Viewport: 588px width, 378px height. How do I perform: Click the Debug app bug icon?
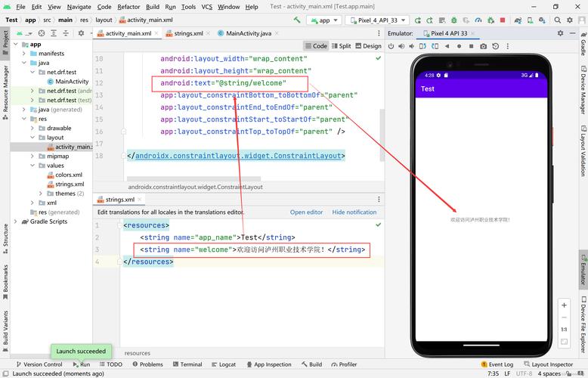pyautogui.click(x=454, y=20)
